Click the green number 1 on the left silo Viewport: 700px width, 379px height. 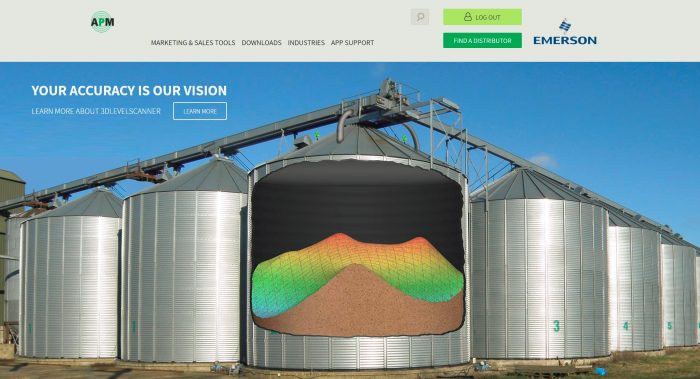coord(133,327)
